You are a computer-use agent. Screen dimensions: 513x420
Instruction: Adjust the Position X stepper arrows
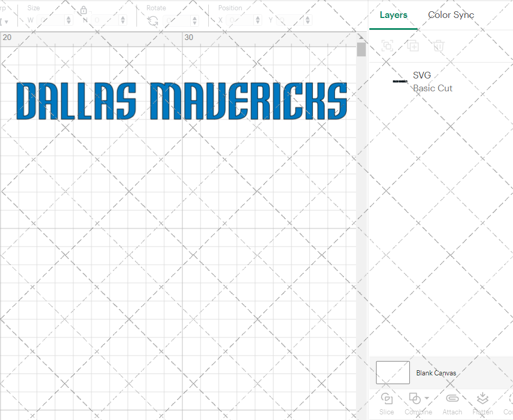pos(258,21)
